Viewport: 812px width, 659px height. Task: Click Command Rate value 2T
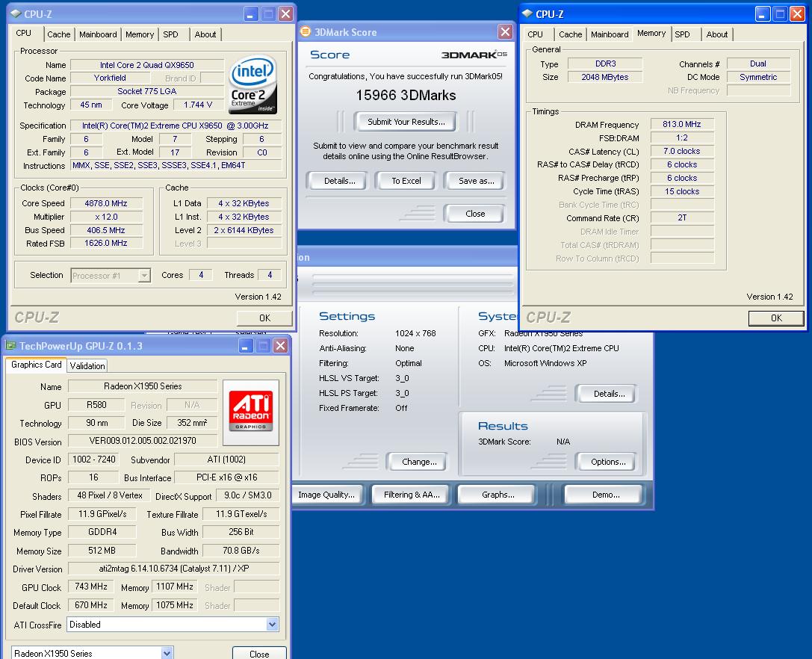click(x=681, y=217)
